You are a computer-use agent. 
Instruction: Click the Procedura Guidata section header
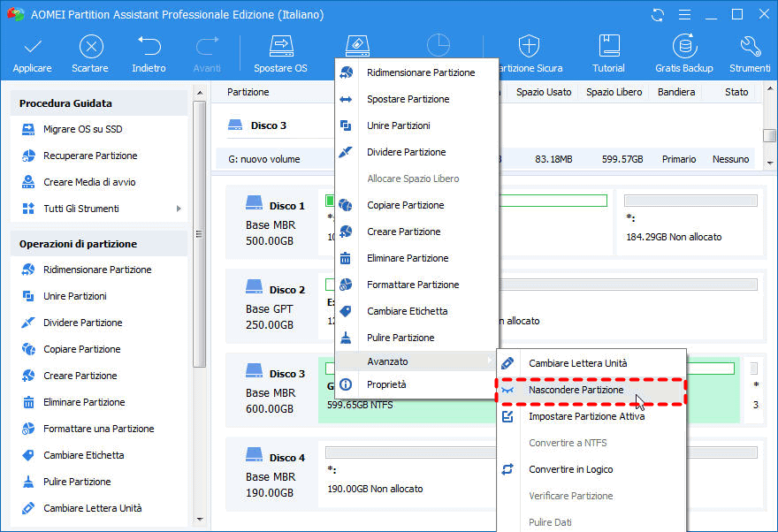(98, 103)
